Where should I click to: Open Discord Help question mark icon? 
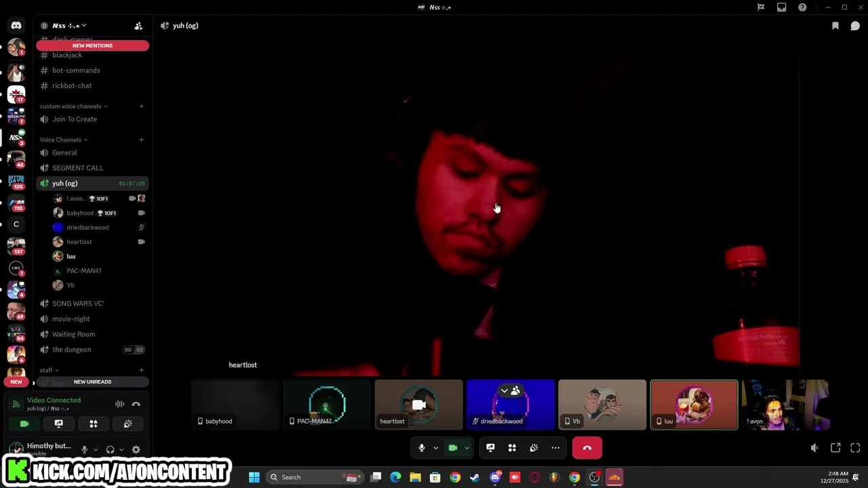[x=802, y=7]
